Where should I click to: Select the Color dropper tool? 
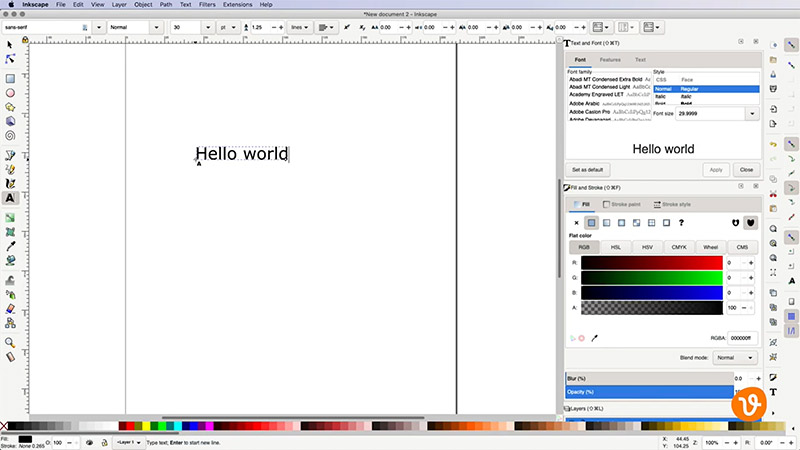pyautogui.click(x=10, y=246)
